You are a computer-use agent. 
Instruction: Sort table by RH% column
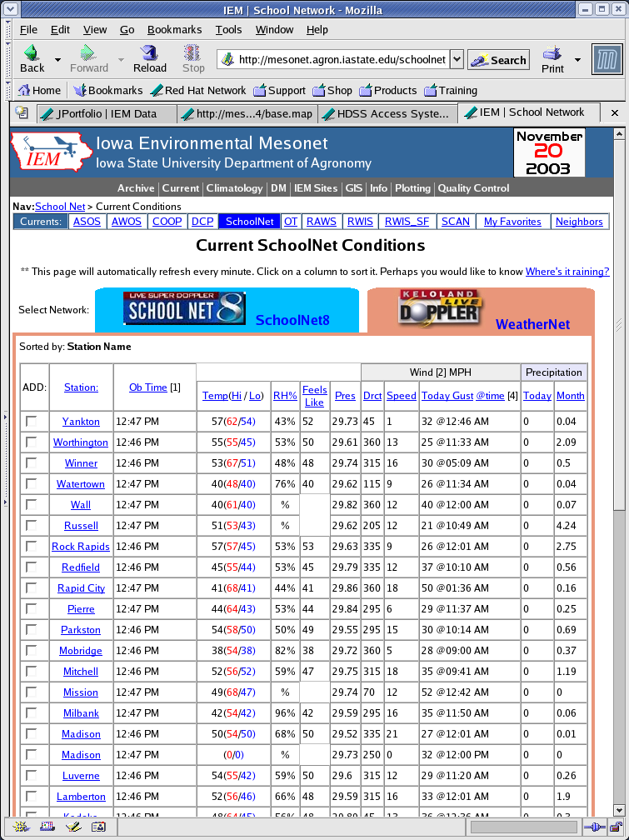[285, 396]
